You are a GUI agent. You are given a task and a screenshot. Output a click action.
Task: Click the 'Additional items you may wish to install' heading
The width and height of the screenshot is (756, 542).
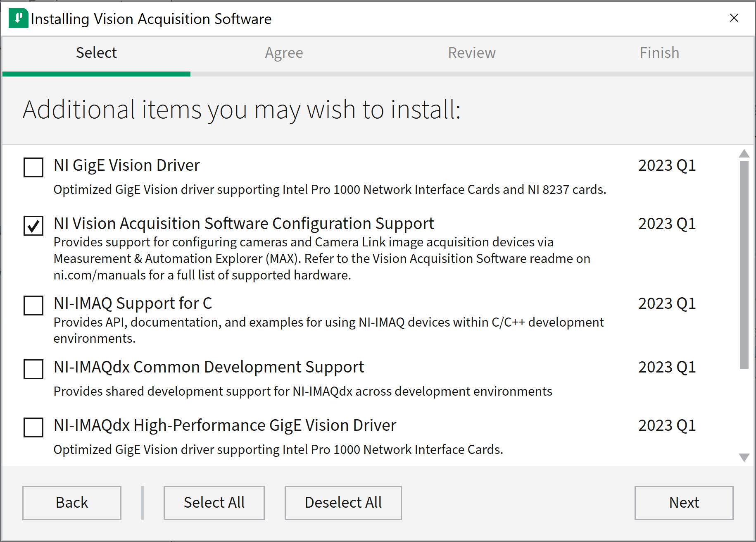pos(242,110)
